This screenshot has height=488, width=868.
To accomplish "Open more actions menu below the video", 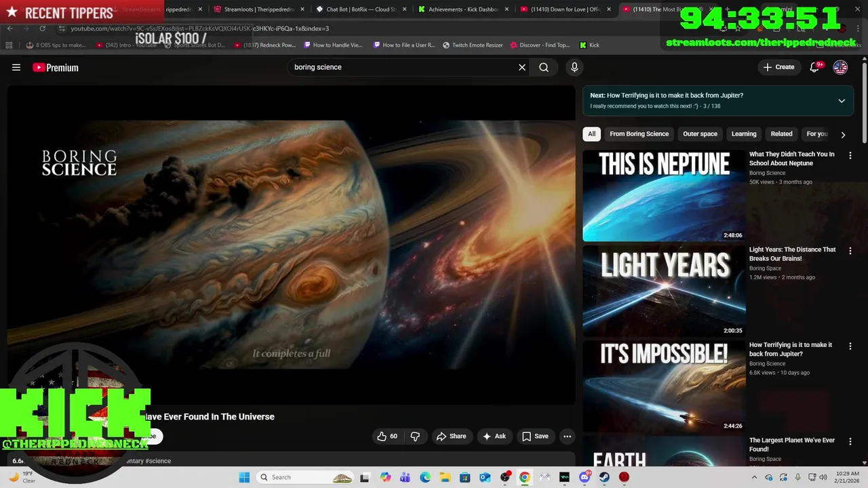I will coord(568,436).
